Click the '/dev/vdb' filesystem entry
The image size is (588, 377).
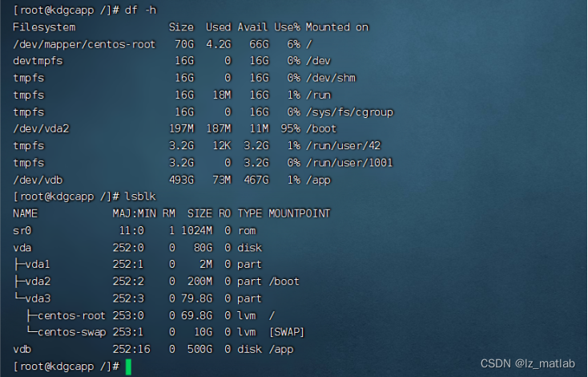point(38,180)
